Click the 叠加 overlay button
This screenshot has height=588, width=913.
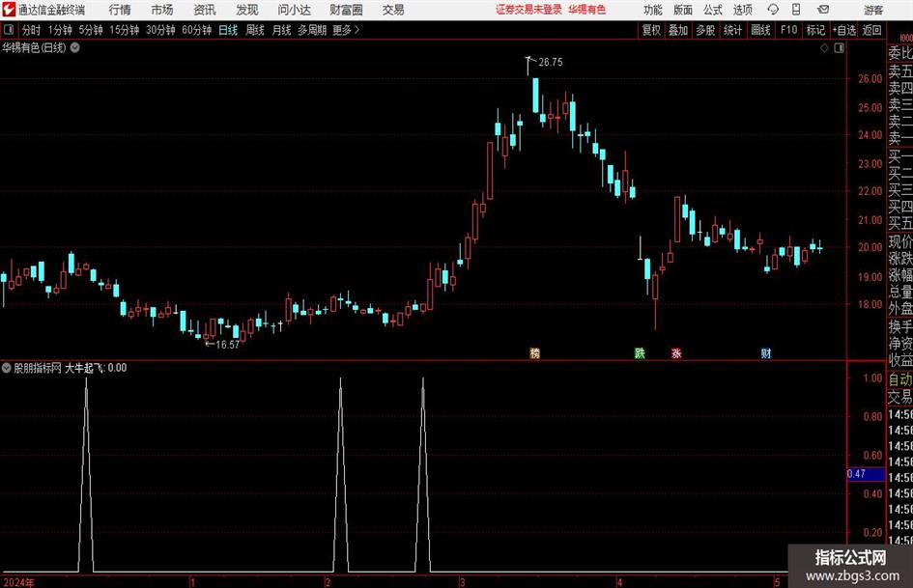tap(678, 30)
